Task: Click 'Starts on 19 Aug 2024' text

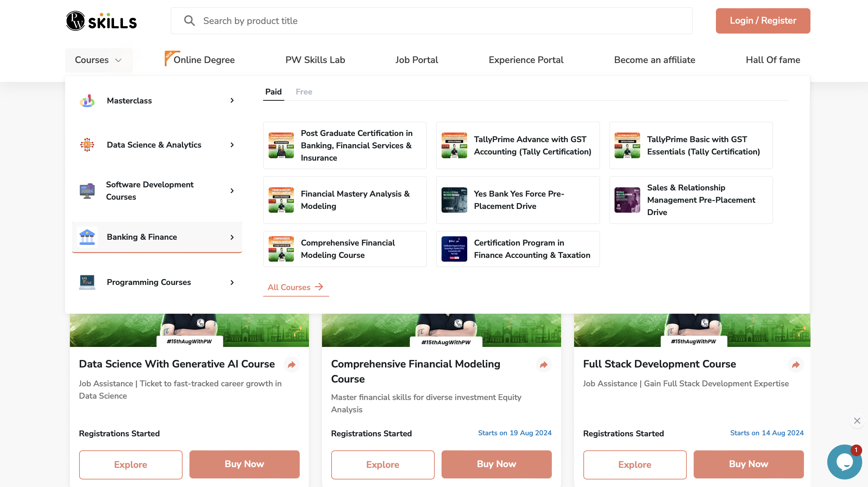Action: click(x=514, y=433)
